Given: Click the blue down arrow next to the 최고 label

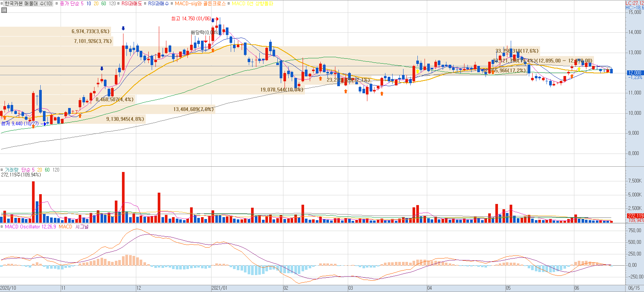Looking at the screenshot, I should (213, 21).
